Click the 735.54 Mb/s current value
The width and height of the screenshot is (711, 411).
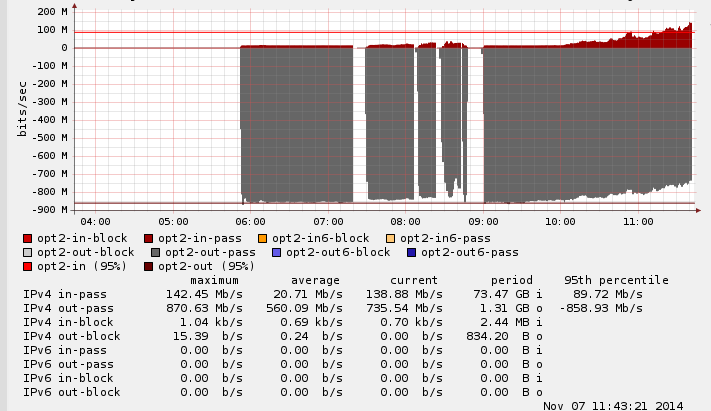pos(404,308)
